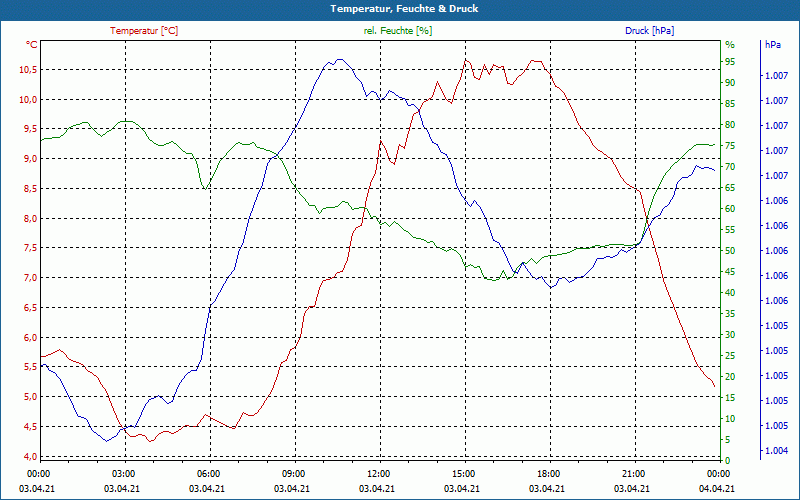The height and width of the screenshot is (500, 800).
Task: Click the '35' humidity axis value
Action: 730,314
